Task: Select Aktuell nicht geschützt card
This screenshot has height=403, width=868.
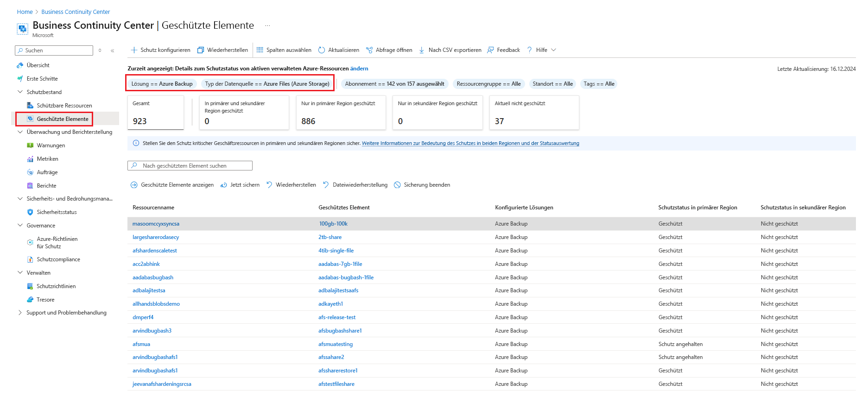Action: click(x=534, y=113)
